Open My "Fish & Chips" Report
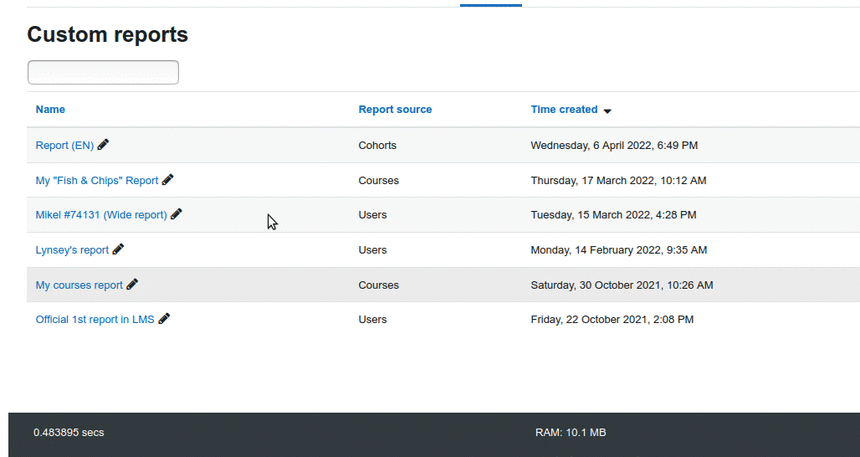 click(x=97, y=180)
